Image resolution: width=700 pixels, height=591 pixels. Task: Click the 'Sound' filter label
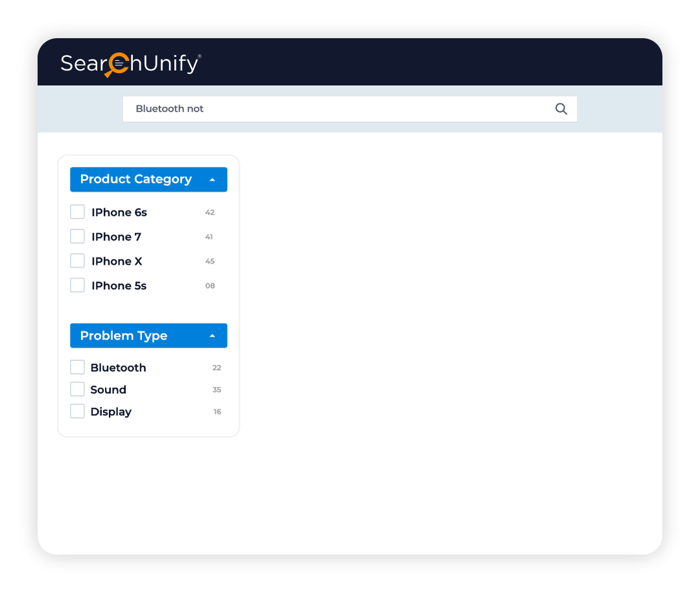pyautogui.click(x=108, y=389)
